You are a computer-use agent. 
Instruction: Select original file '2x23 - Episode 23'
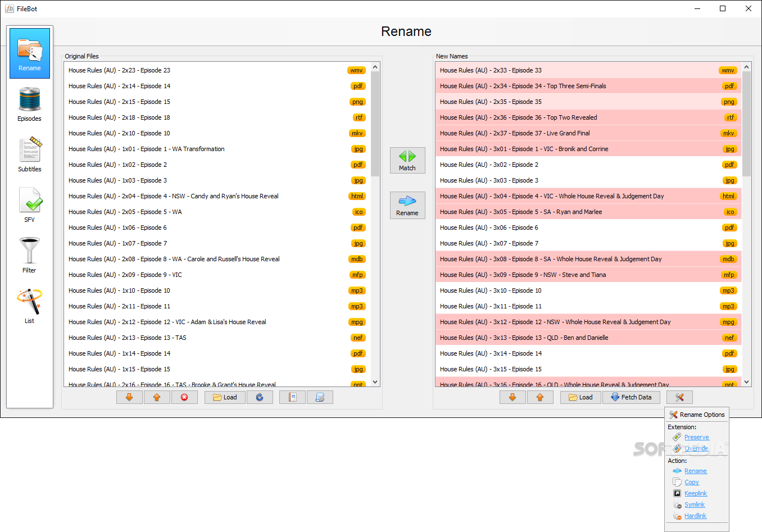(x=217, y=70)
